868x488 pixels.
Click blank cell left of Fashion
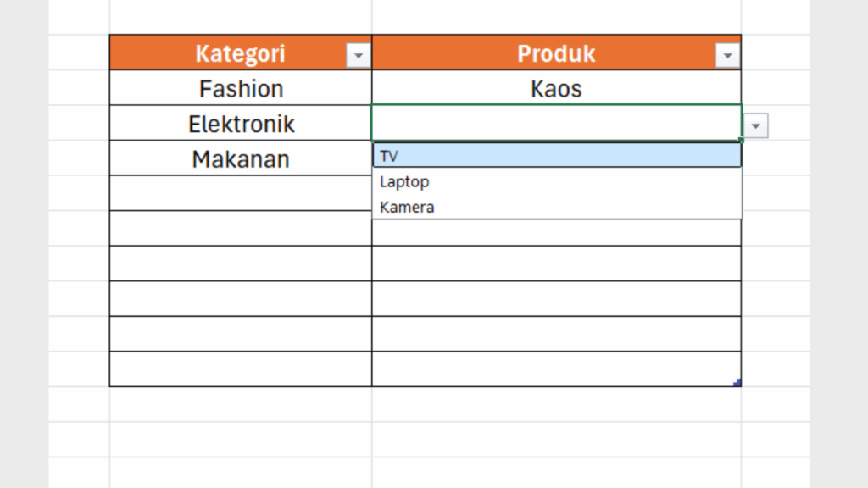coord(79,88)
